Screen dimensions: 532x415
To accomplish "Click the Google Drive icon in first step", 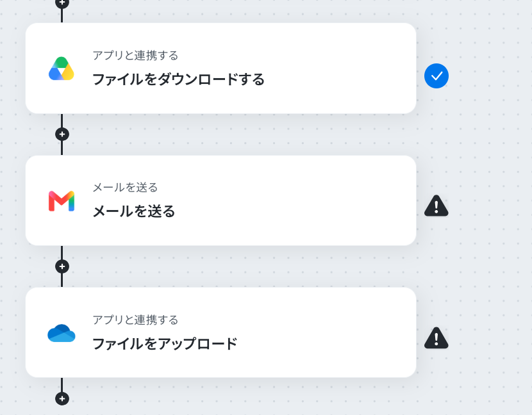I will pyautogui.click(x=62, y=69).
